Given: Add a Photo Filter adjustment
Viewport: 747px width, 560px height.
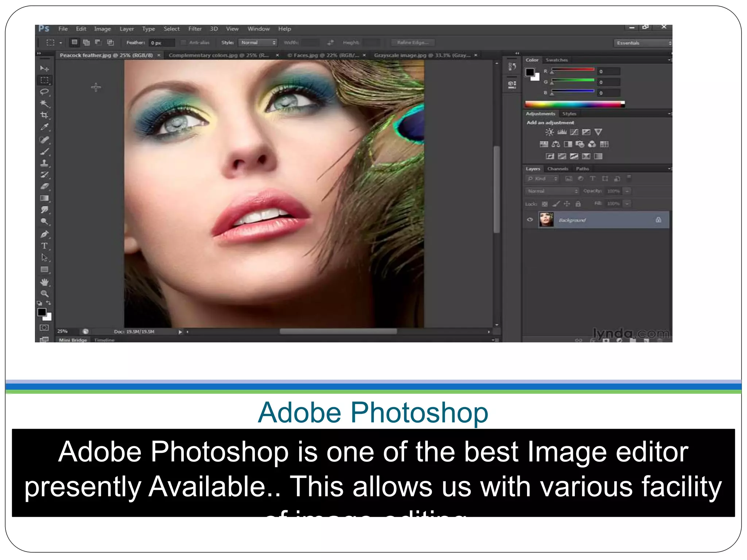Looking at the screenshot, I should tap(580, 144).
